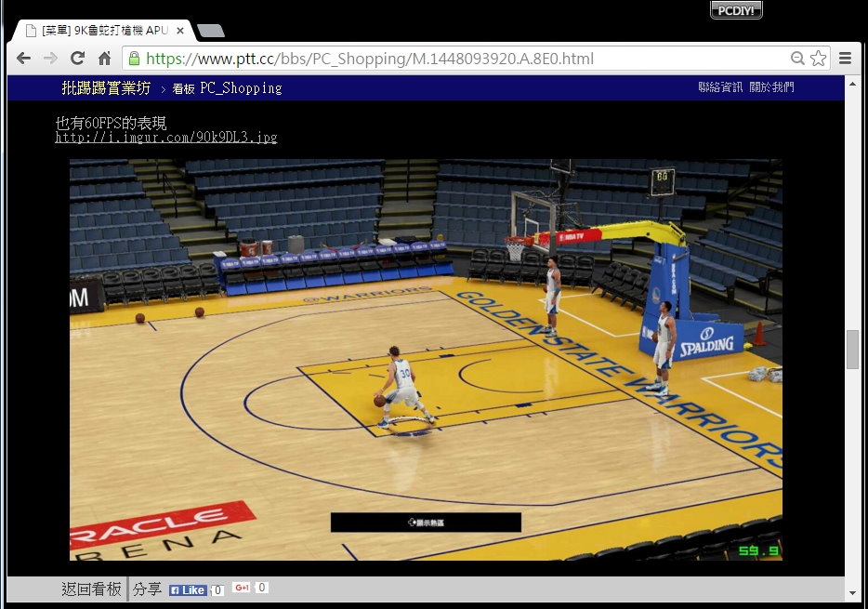Click the scrollbar up arrow
The width and height of the screenshot is (868, 609).
point(852,85)
